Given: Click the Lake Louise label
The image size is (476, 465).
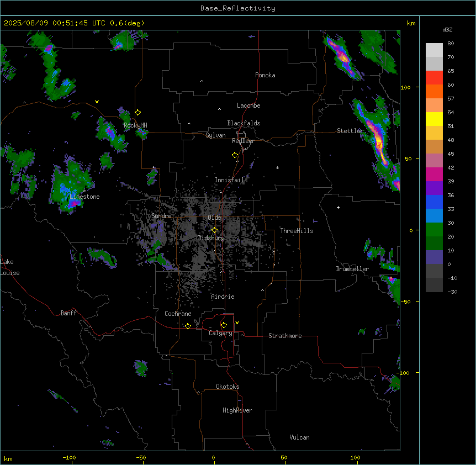Looking at the screenshot, I should [10, 267].
